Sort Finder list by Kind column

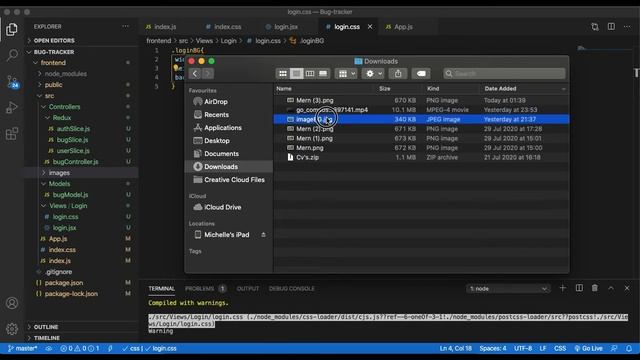(433, 89)
